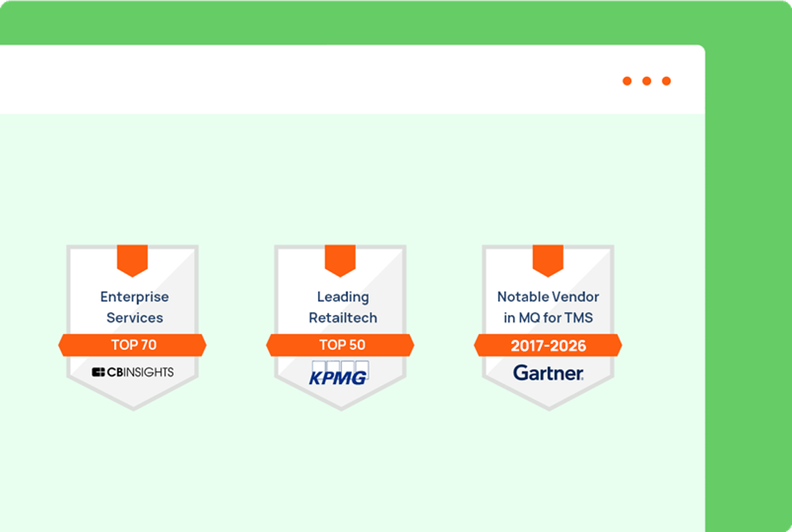
Task: Click orange ribbon atop Notable Vendor badge
Action: [548, 259]
